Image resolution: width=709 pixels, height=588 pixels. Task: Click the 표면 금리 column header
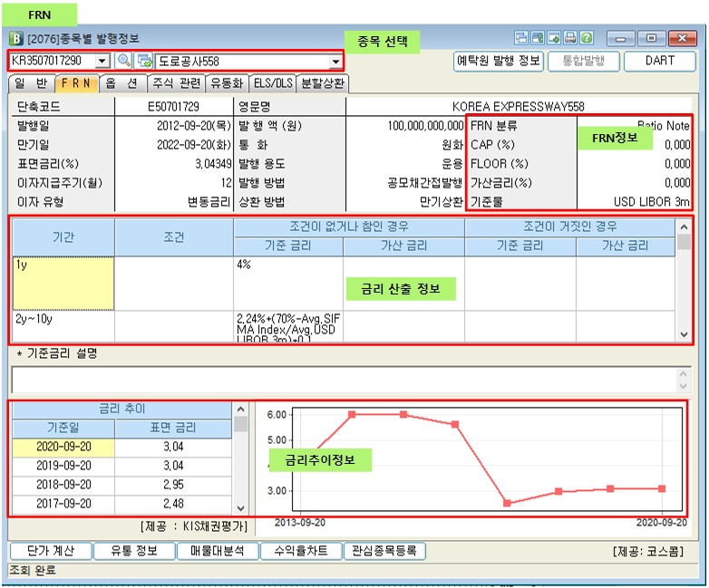[173, 428]
